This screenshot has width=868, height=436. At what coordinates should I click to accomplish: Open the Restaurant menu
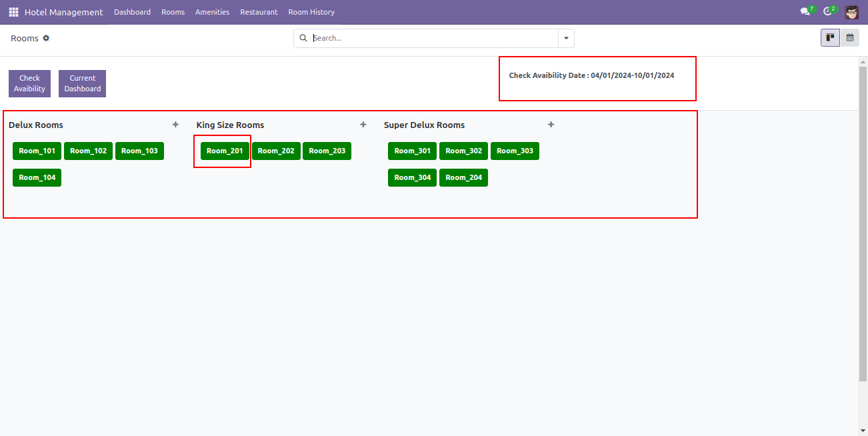click(259, 12)
